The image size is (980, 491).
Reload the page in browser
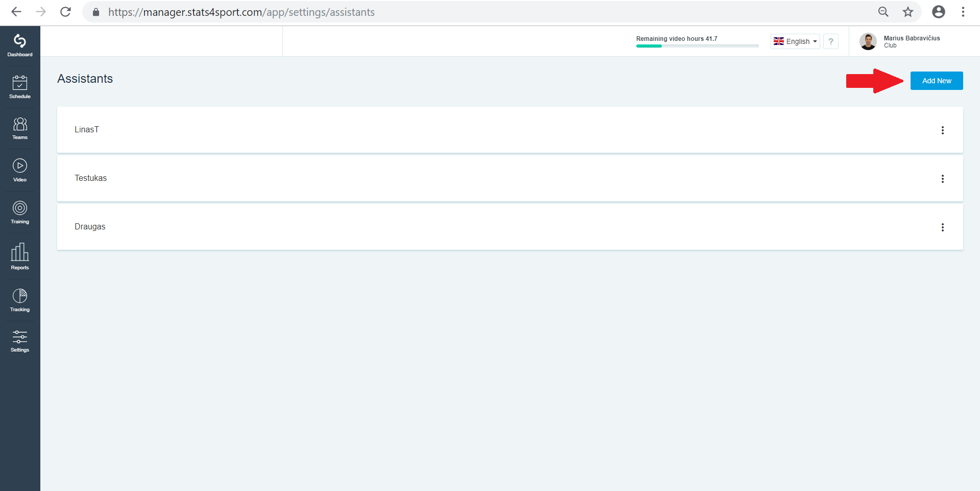(x=65, y=12)
